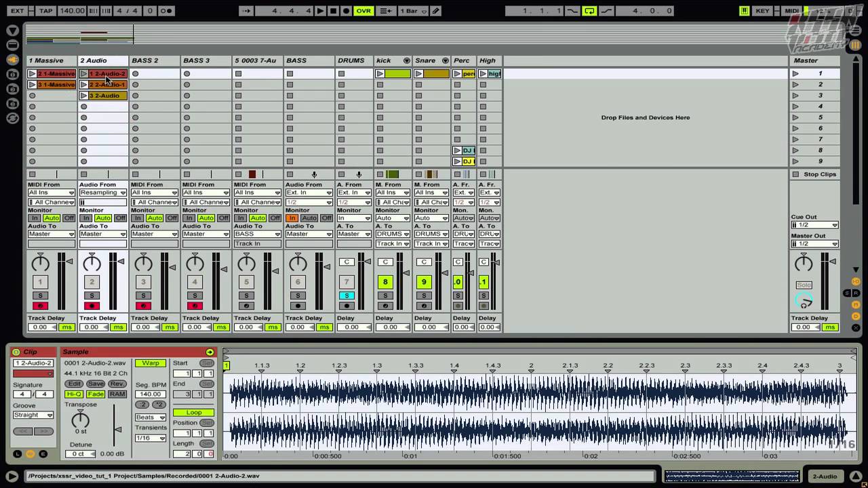
Task: Open the clip color chooser
Action: coord(33,373)
